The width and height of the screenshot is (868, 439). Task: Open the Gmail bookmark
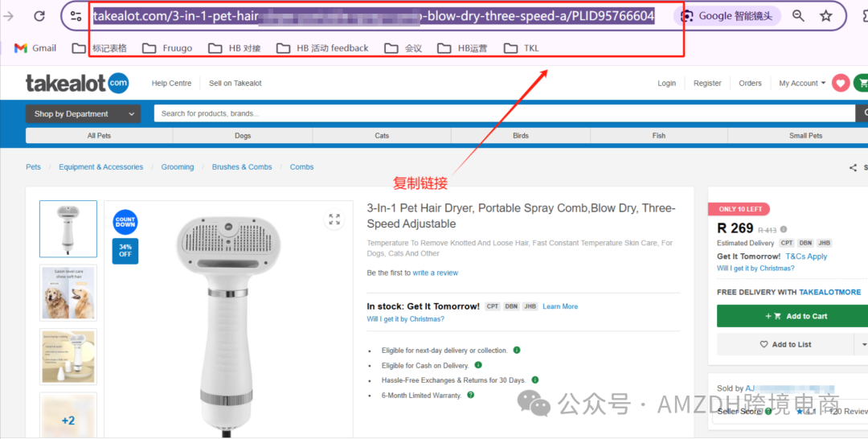tap(35, 48)
